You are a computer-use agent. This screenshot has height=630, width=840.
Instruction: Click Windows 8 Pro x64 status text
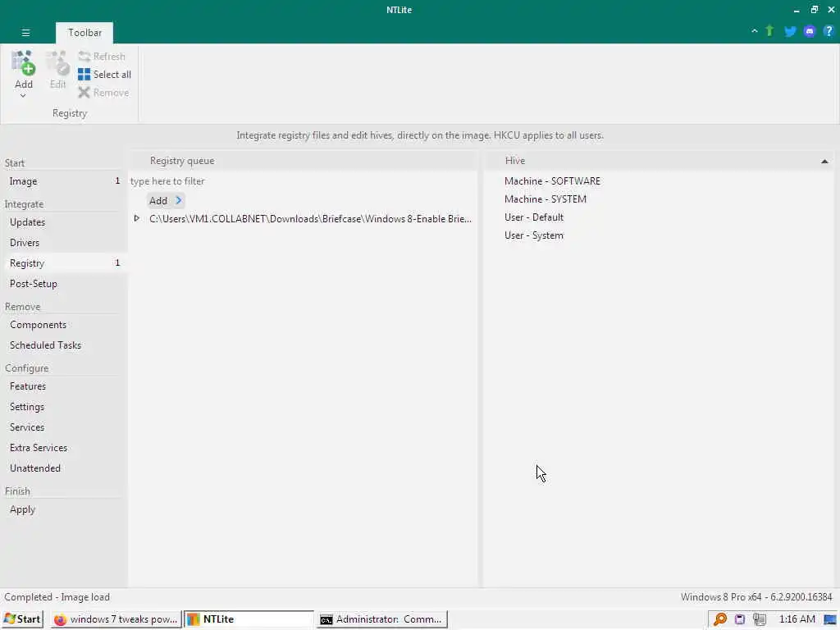(756, 597)
